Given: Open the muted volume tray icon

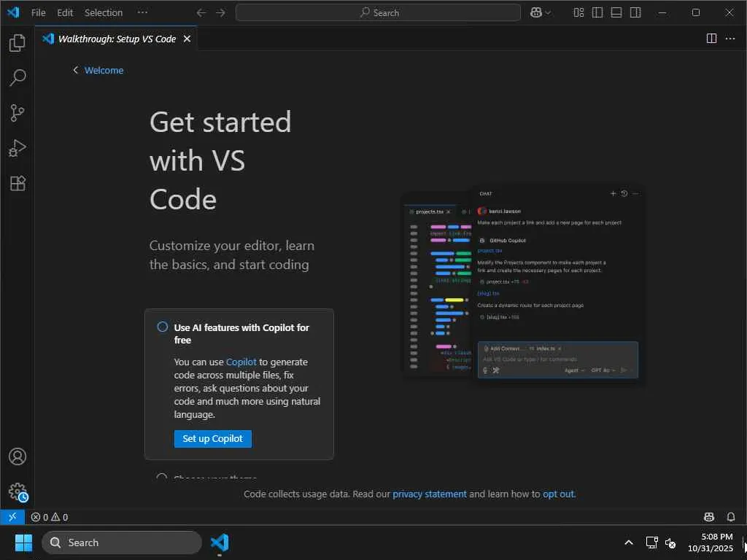Looking at the screenshot, I should (671, 542).
